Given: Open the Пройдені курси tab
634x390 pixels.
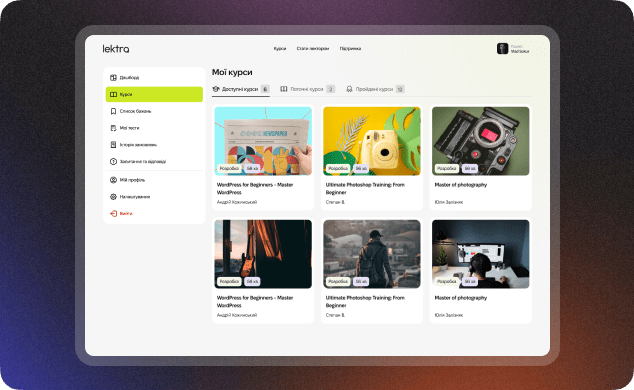Looking at the screenshot, I should (375, 89).
